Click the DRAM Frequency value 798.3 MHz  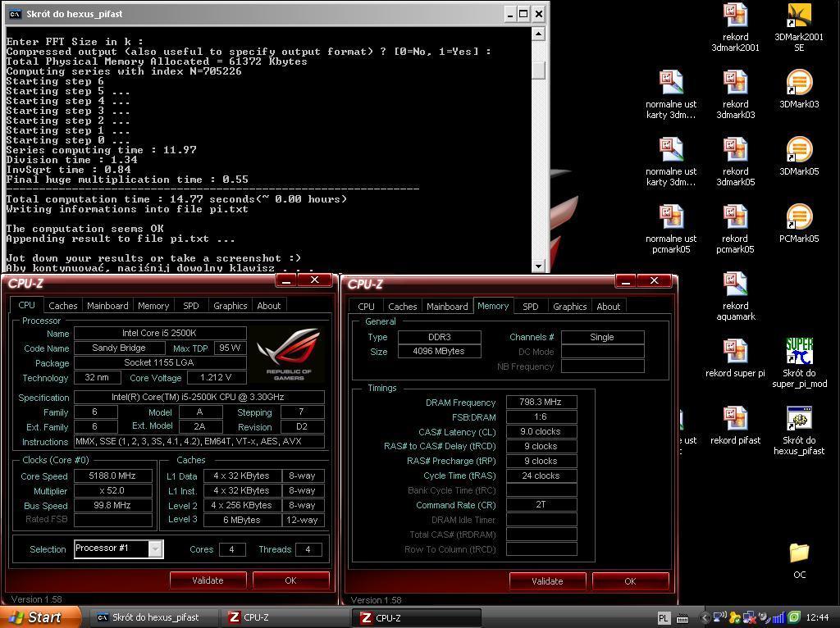tap(541, 402)
